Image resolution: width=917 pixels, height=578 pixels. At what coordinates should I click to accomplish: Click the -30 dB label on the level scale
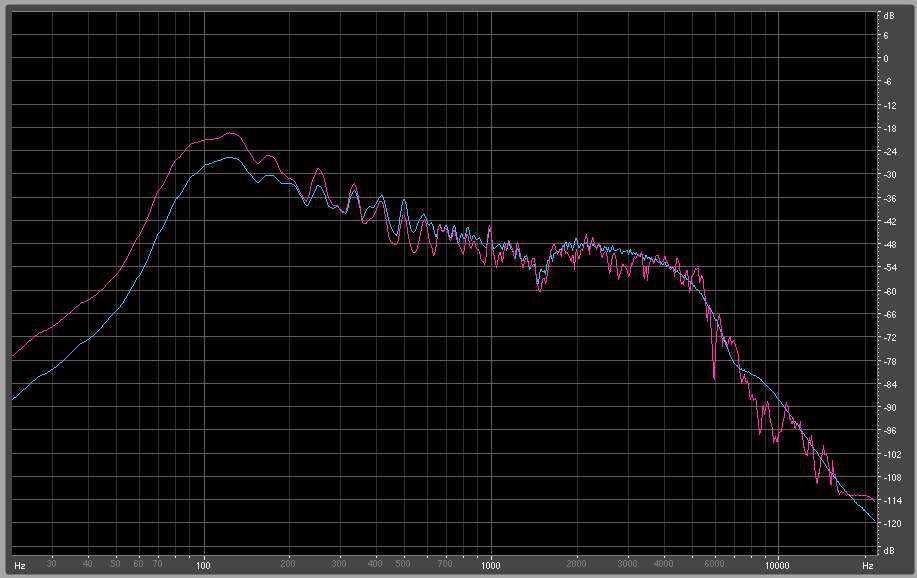coord(888,174)
